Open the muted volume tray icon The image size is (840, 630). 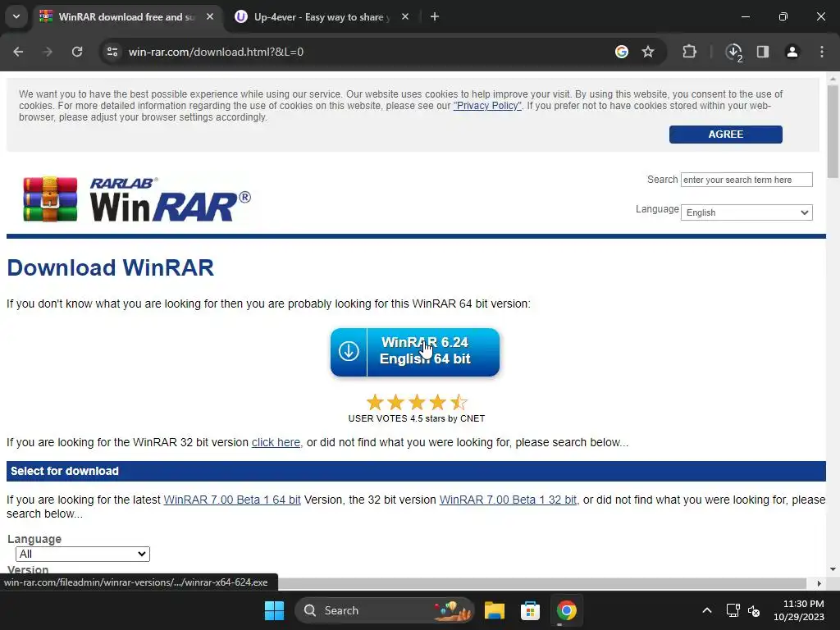point(755,610)
